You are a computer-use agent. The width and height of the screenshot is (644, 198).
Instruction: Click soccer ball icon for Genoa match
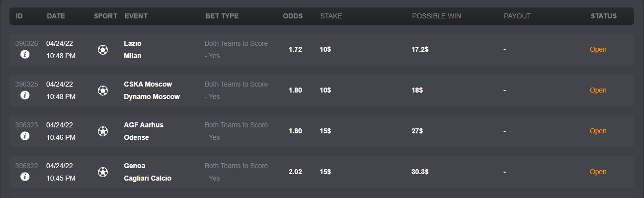pos(103,172)
